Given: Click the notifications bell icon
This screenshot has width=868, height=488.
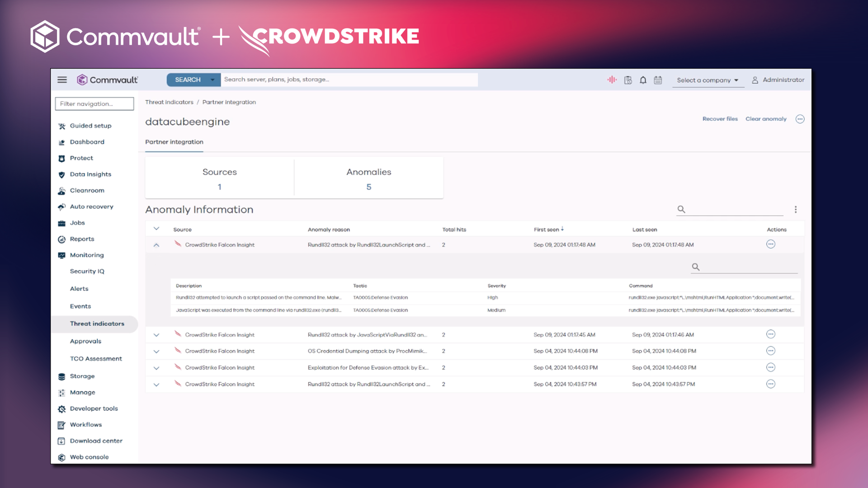Looking at the screenshot, I should pyautogui.click(x=643, y=80).
